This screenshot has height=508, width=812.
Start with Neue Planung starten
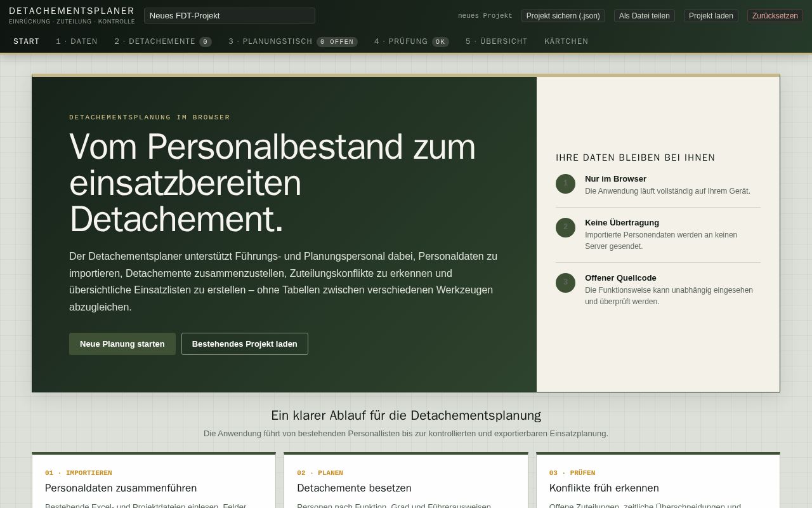(x=122, y=344)
